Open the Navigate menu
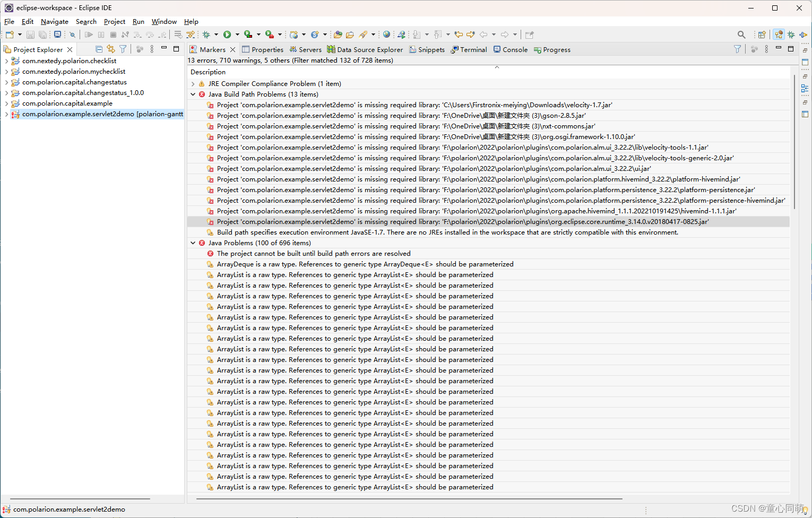 click(55, 22)
